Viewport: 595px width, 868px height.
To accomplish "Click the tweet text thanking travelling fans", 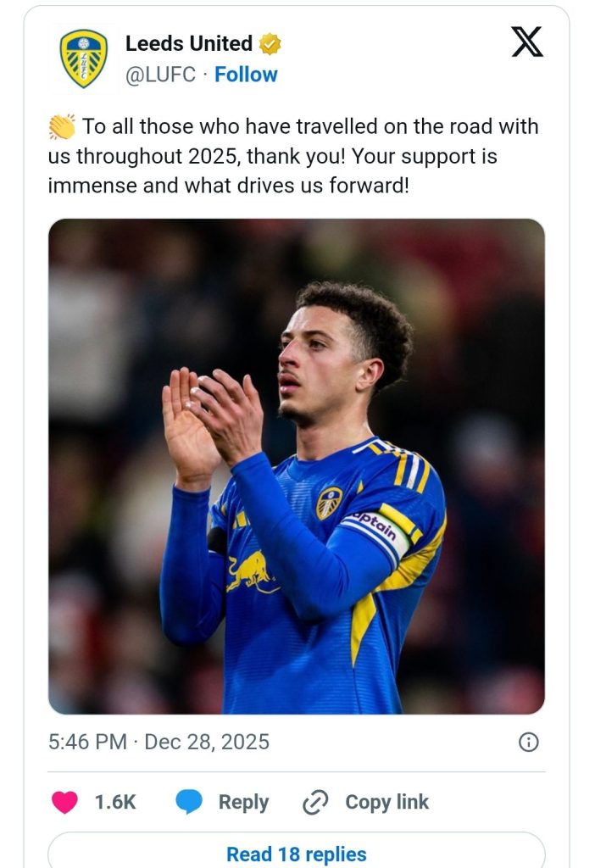I will [293, 156].
